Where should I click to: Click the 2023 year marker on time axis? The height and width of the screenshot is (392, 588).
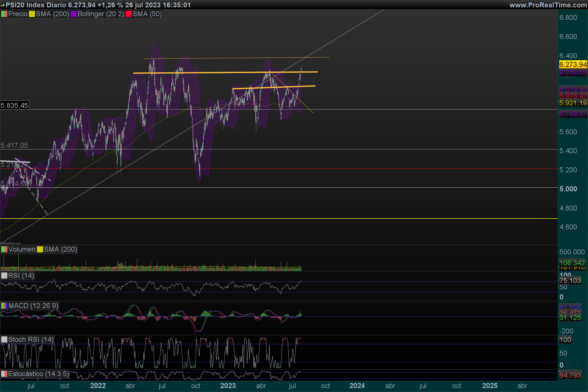[x=228, y=386]
